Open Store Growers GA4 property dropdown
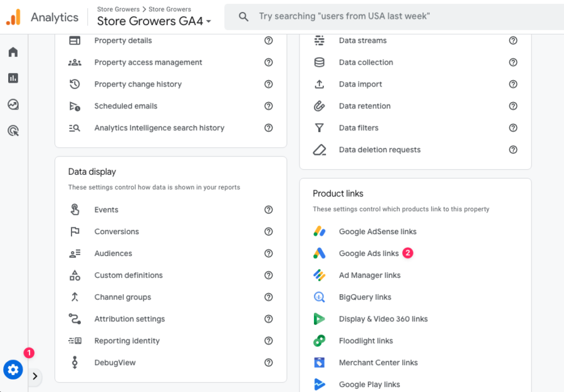 [x=154, y=21]
